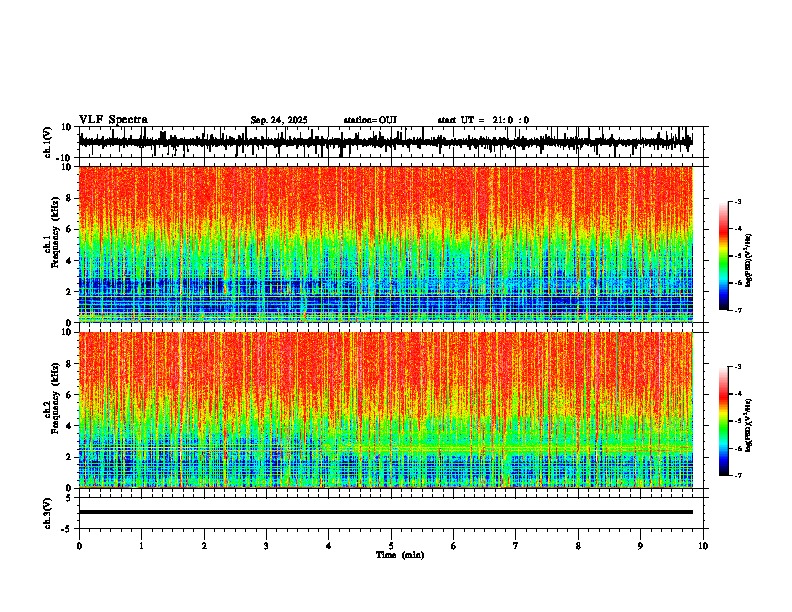Click the "ch.1(V)" waveform axis label
Screen dimensions: 792x612
48,142
